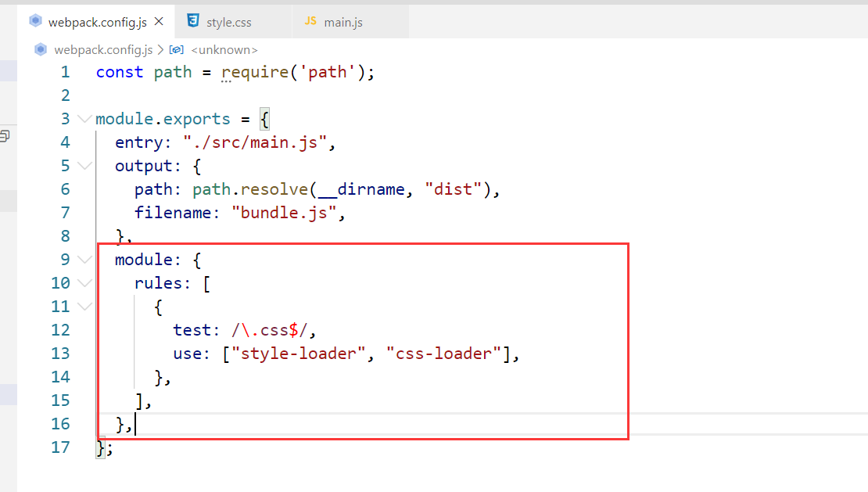Screen dimensions: 868x492
Task: Collapse the output block on line 5
Action: pos(84,166)
